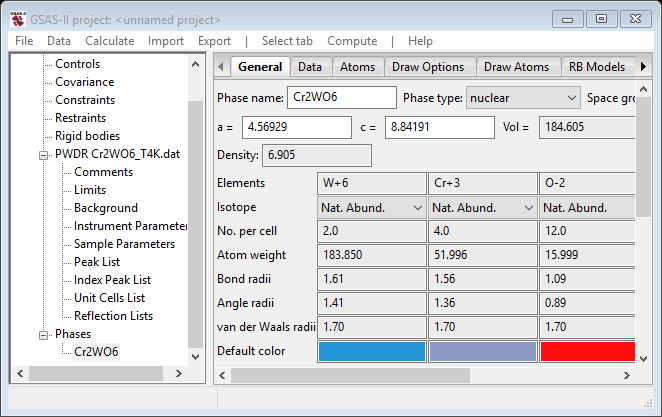Select Peak List in the tree
This screenshot has width=662, height=417.
[97, 262]
